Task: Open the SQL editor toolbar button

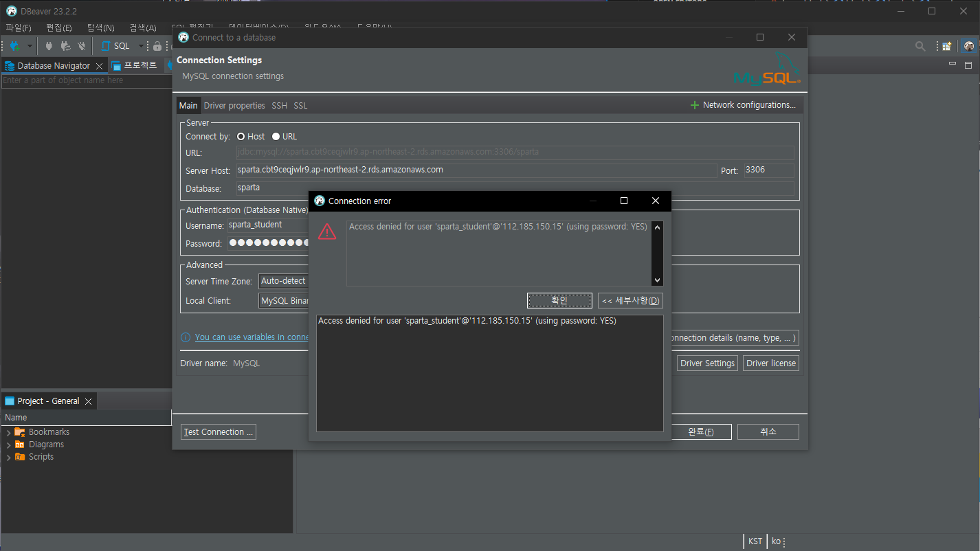Action: [115, 46]
